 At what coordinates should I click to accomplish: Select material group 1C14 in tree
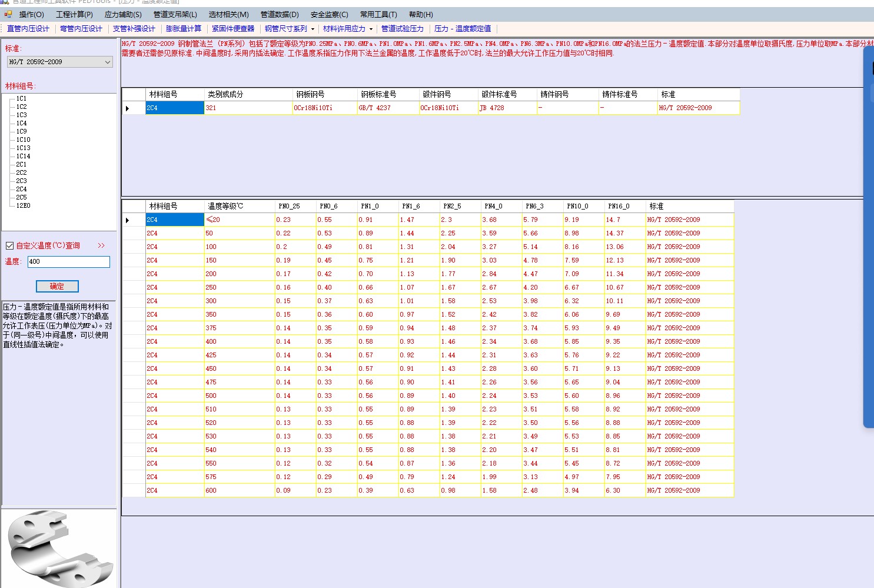[x=23, y=156]
